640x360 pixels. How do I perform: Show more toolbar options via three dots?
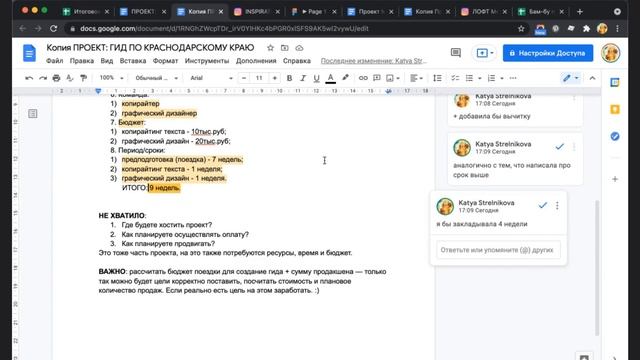pyautogui.click(x=513, y=78)
